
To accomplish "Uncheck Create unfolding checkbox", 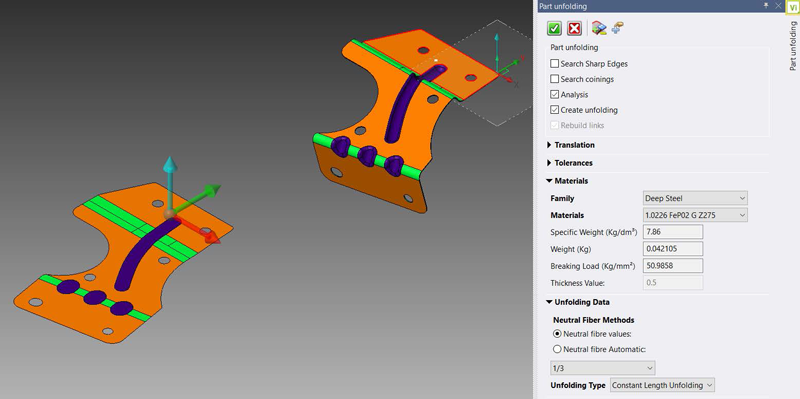I will tap(555, 110).
